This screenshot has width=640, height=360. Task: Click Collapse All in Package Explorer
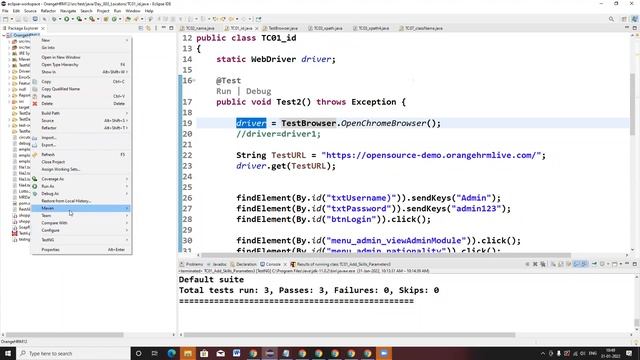coord(141,28)
